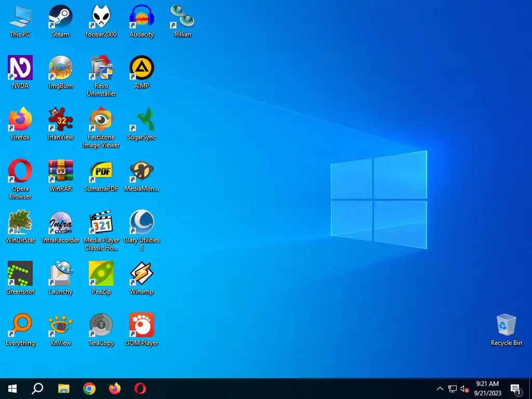This screenshot has height=399, width=532.
Task: Select the WinDirStat shortcut
Action: pos(20,227)
